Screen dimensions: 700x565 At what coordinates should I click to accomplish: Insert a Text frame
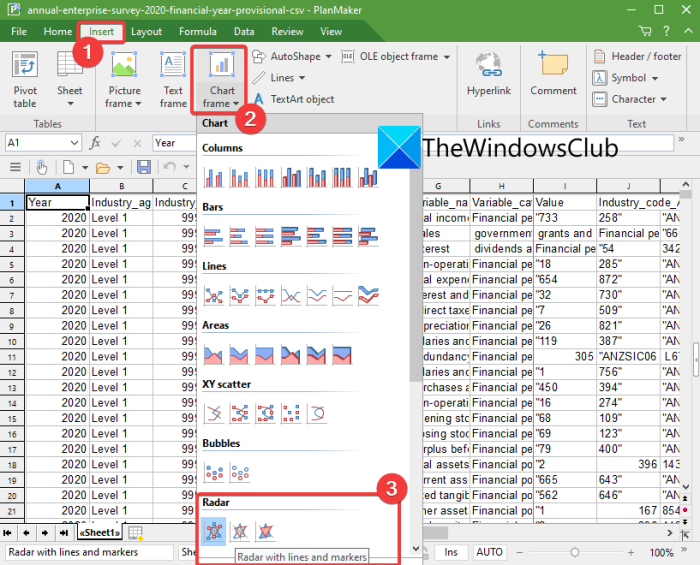173,79
